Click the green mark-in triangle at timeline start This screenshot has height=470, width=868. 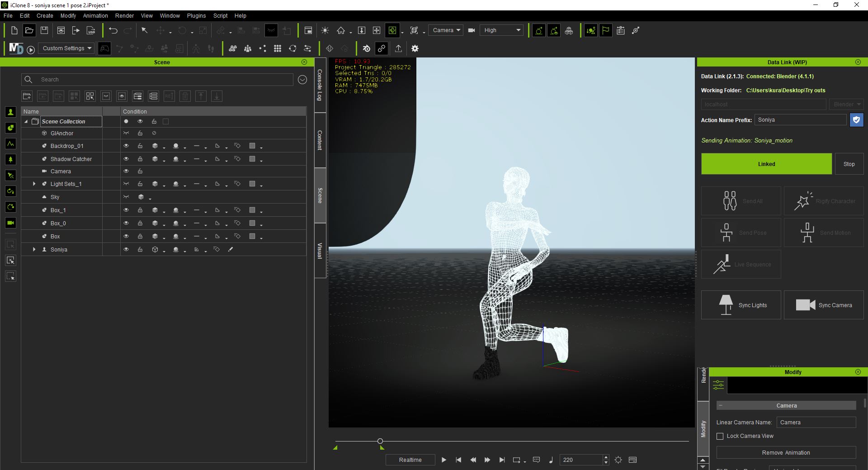pos(335,447)
